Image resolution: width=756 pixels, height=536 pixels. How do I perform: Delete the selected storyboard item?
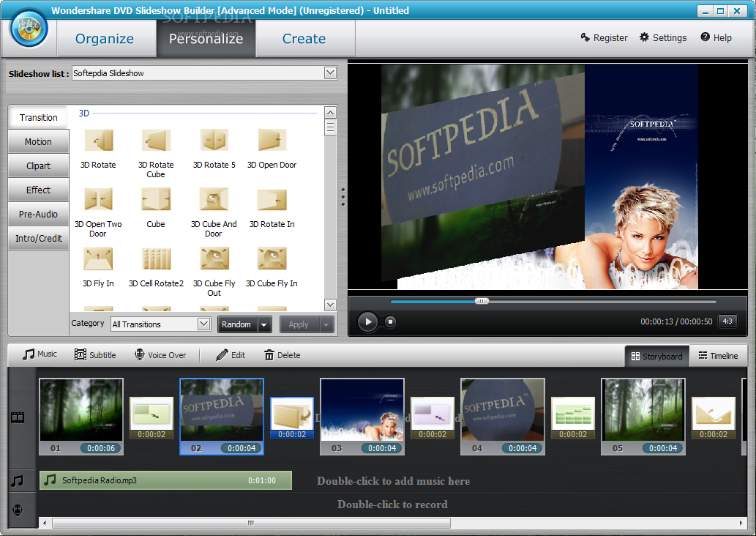(x=282, y=355)
